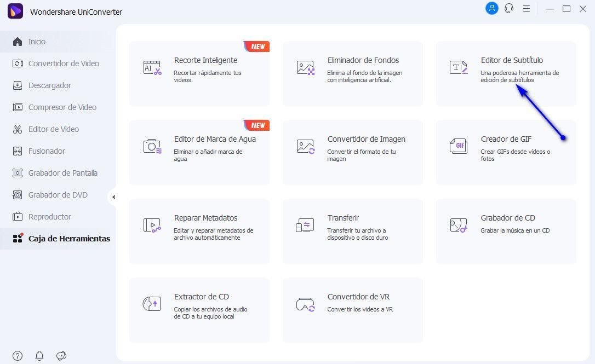Click the feedback chat icon at bottom
This screenshot has height=364, width=595.
click(61, 356)
